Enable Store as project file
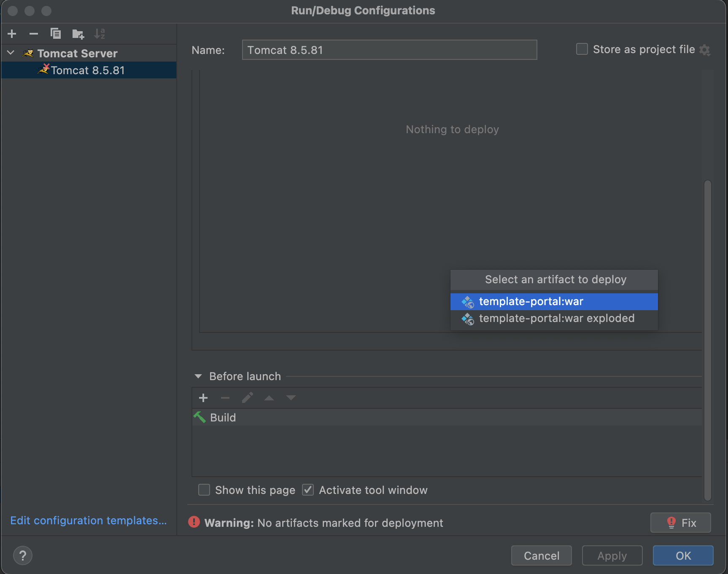The image size is (728, 574). [x=582, y=49]
